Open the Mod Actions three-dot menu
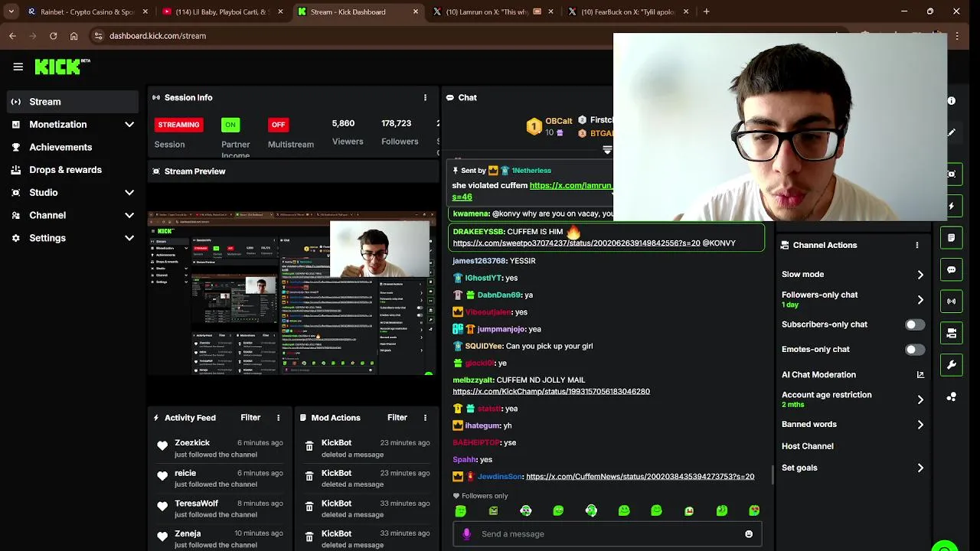This screenshot has width=980, height=551. (425, 418)
